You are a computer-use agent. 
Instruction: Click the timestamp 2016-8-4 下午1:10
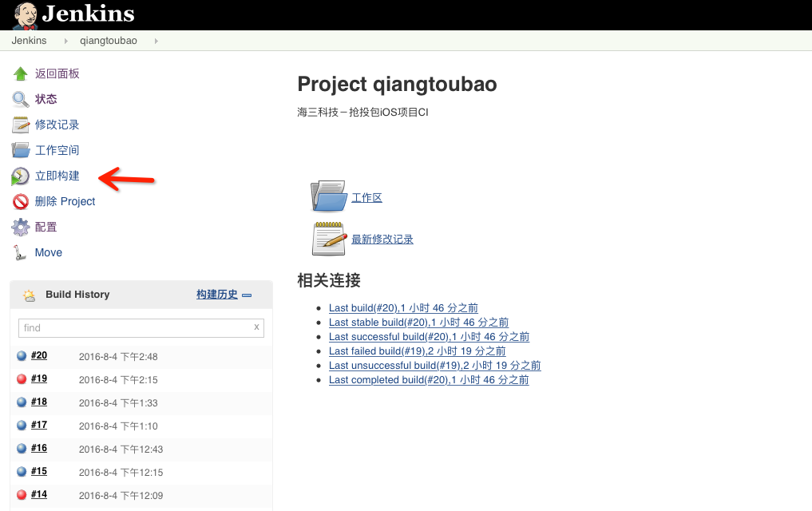click(x=118, y=426)
